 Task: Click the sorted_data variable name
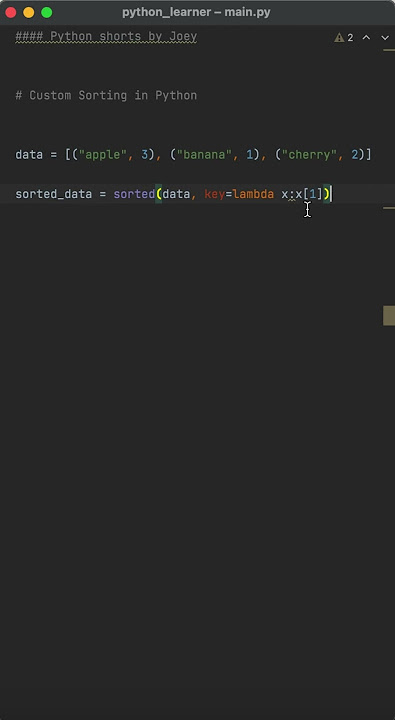pos(54,194)
